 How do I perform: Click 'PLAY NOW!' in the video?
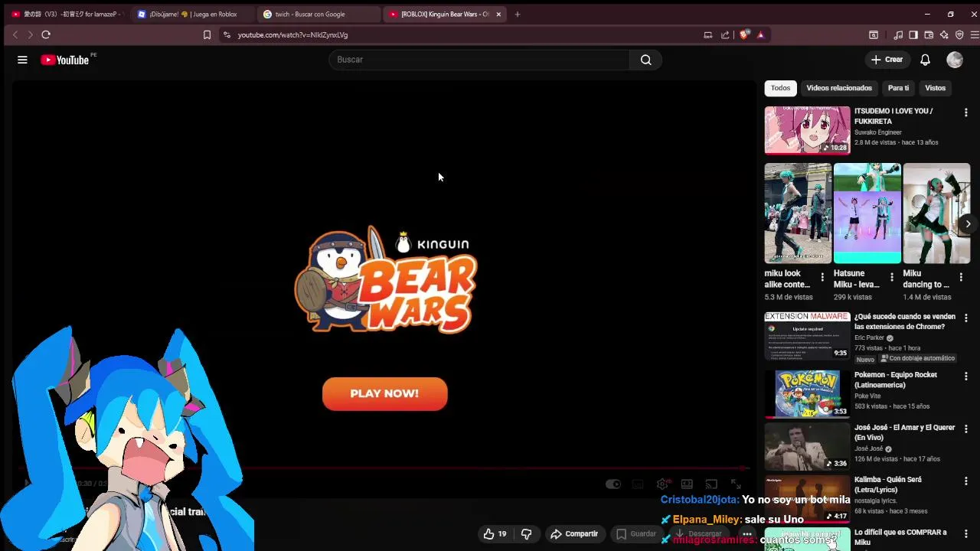pyautogui.click(x=384, y=393)
